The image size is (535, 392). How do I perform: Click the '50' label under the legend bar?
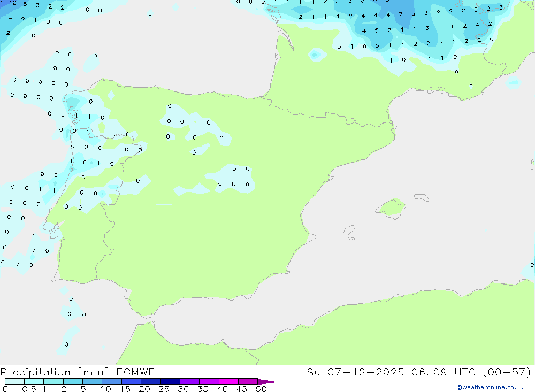pos(261,389)
